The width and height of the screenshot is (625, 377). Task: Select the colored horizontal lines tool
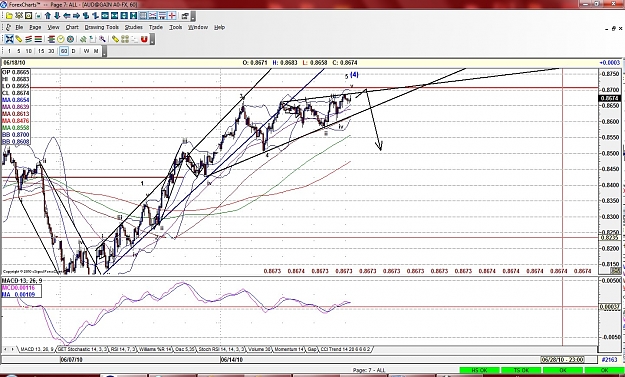(x=38, y=39)
